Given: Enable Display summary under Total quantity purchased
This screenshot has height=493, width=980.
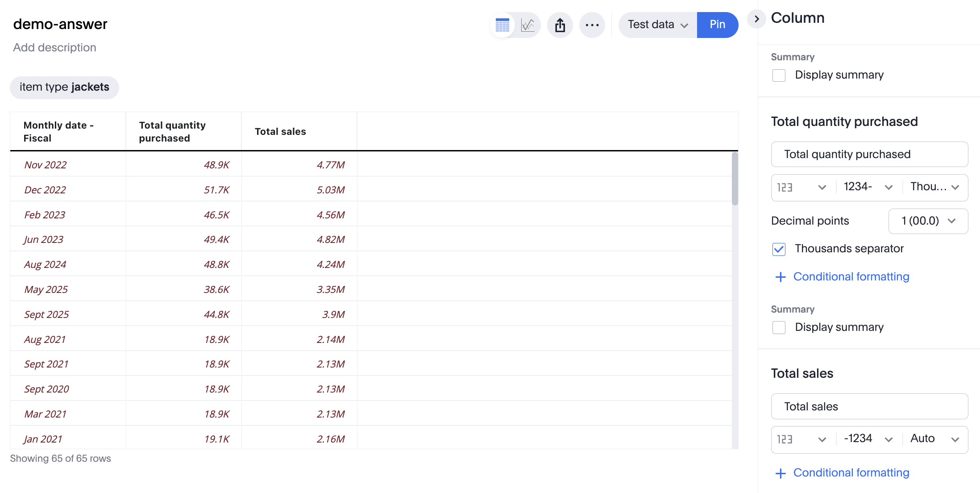Looking at the screenshot, I should tap(779, 327).
